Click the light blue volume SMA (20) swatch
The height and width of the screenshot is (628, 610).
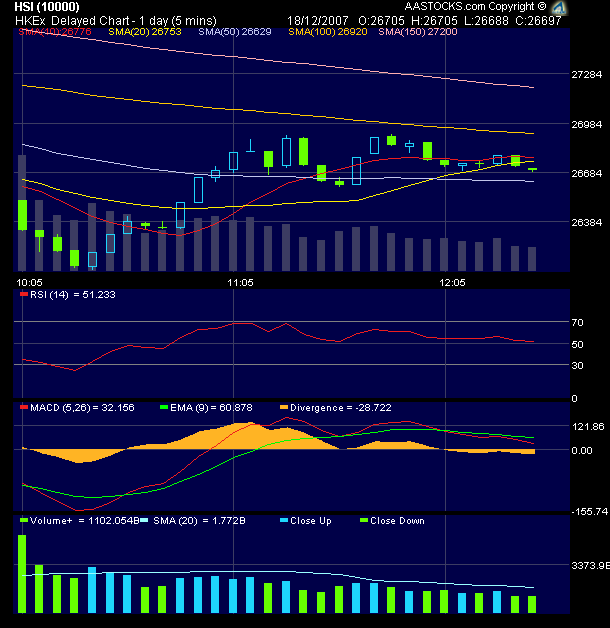click(x=144, y=520)
